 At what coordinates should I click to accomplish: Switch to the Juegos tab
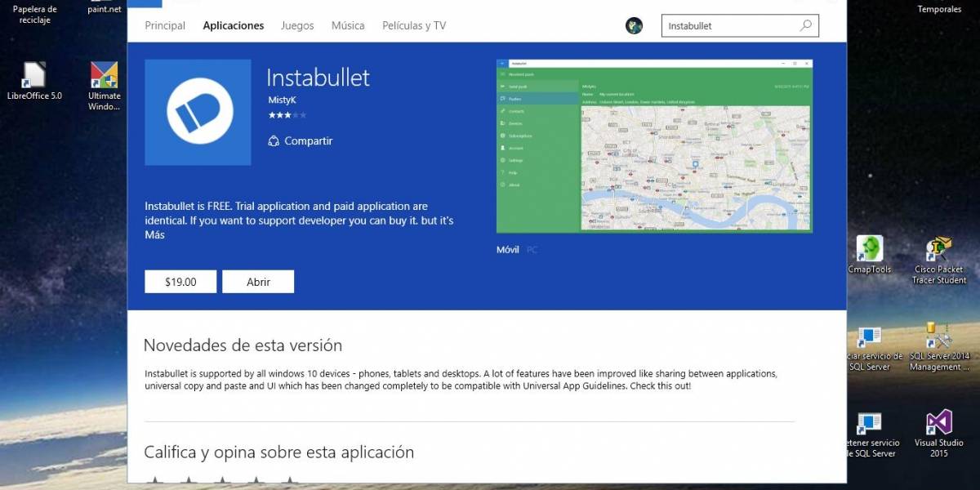pyautogui.click(x=297, y=25)
